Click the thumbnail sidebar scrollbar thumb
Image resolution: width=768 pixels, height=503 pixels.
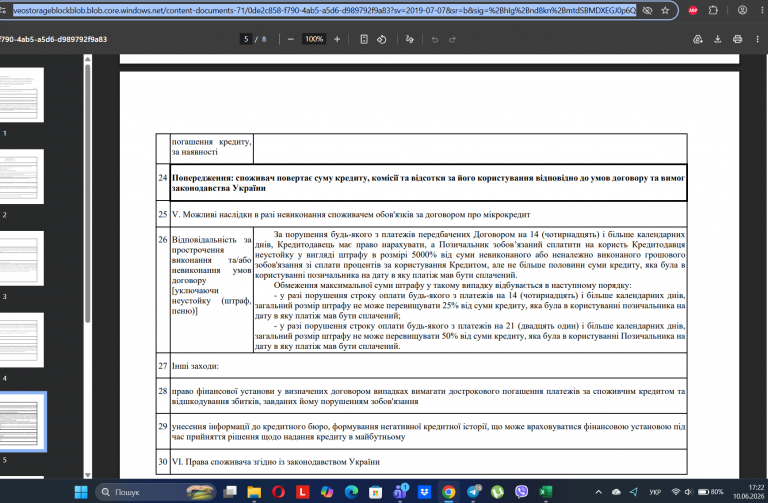tap(88, 193)
